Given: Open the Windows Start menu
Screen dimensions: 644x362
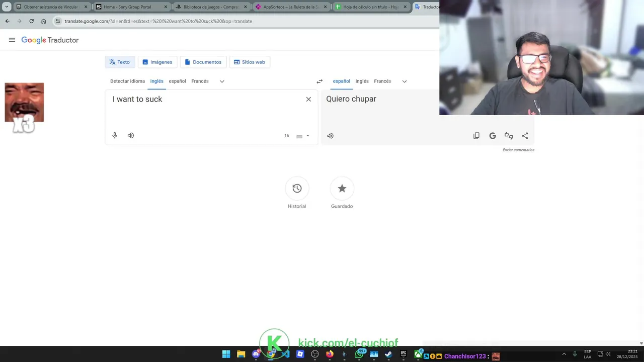Looking at the screenshot, I should tap(226, 354).
